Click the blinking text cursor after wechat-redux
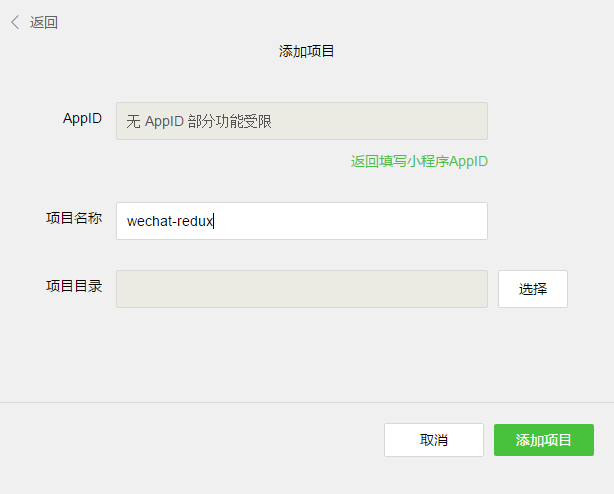The height and width of the screenshot is (494, 614). [215, 221]
